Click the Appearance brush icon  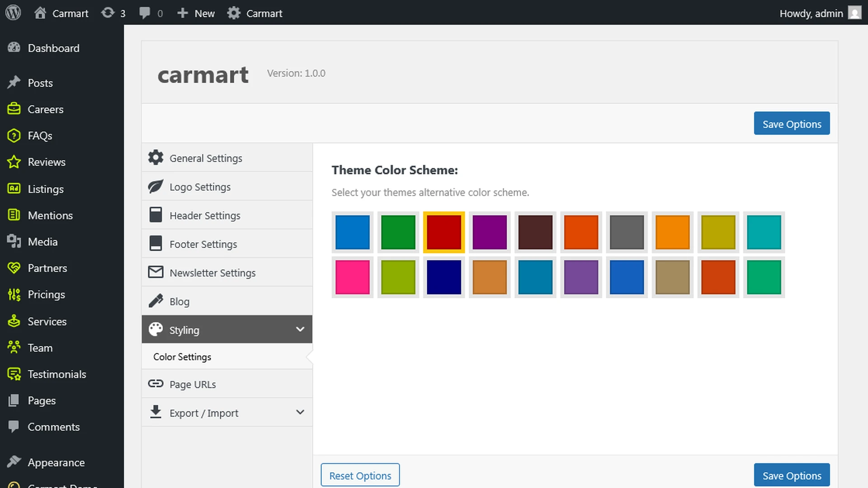tap(14, 462)
